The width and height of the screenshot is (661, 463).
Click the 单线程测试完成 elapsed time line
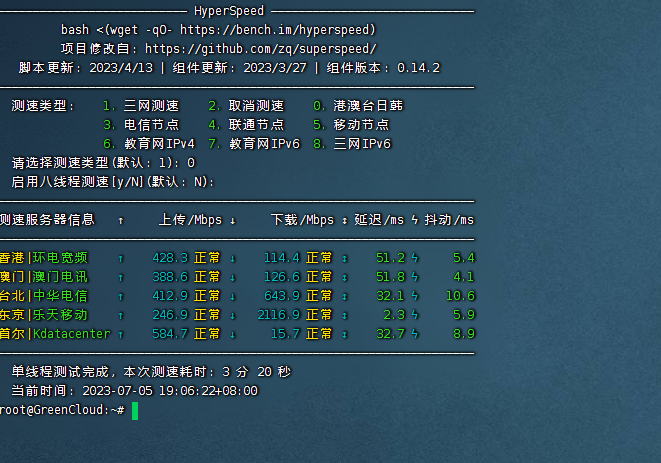(151, 371)
